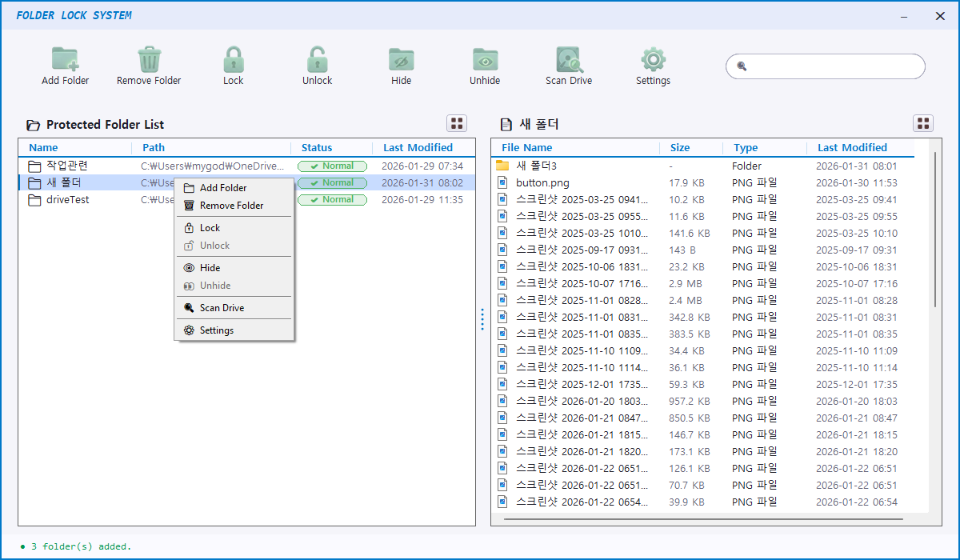
Task: Select the 새 폴더3 folder entry
Action: 536,166
